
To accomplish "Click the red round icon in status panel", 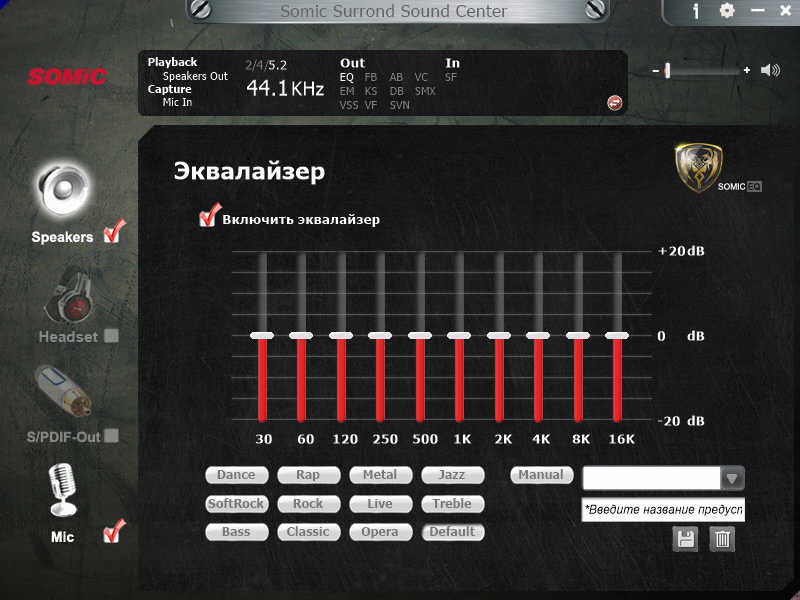I will pyautogui.click(x=614, y=103).
